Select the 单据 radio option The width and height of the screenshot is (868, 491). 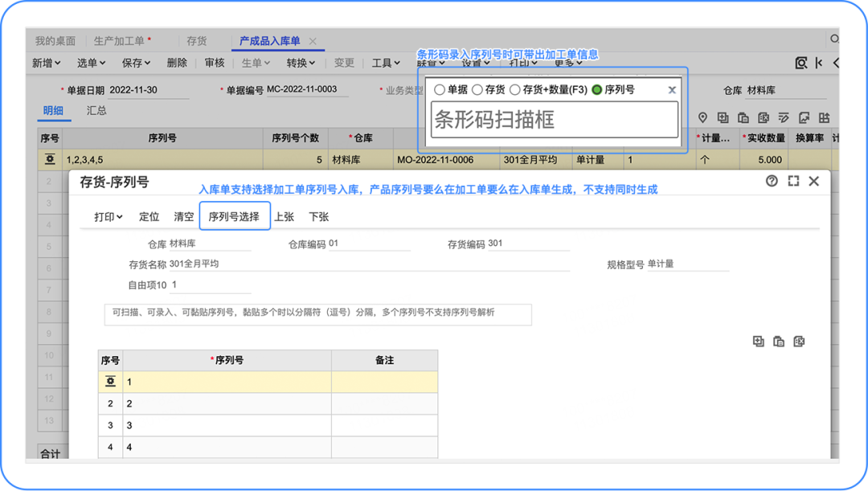[x=440, y=90]
